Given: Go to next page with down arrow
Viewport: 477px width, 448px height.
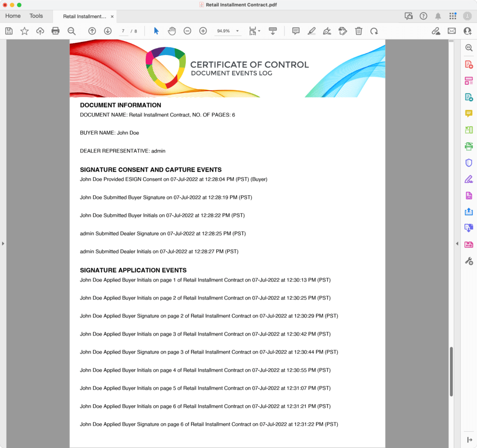Looking at the screenshot, I should tap(108, 31).
